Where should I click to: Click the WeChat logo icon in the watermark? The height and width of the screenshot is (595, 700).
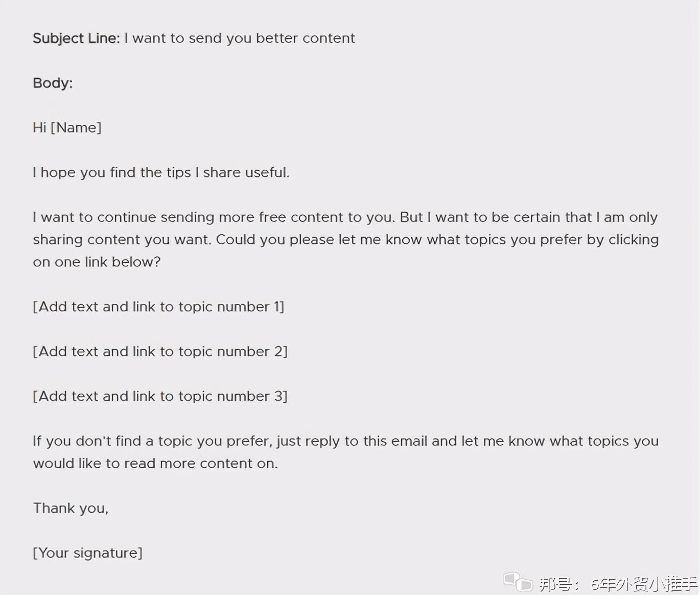point(518,582)
